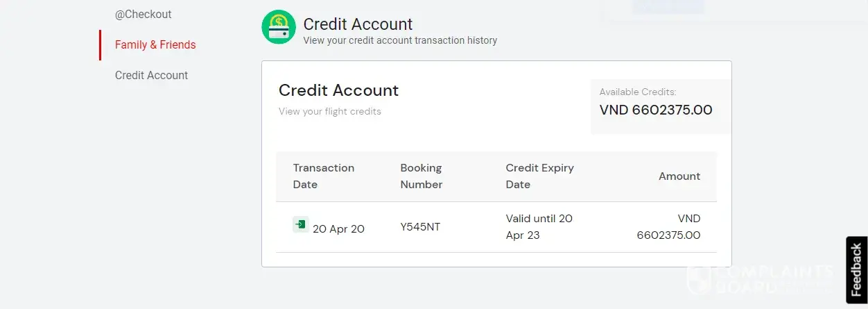Click the Available Credits VND balance
This screenshot has height=309, width=868.
click(656, 110)
